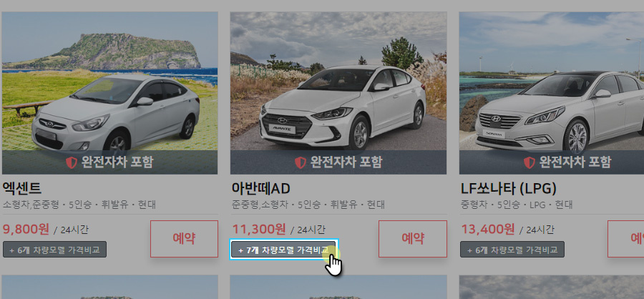644x299 pixels.
Task: Click 완전자차 포함 banner on 아반떼AD
Action: (x=338, y=162)
